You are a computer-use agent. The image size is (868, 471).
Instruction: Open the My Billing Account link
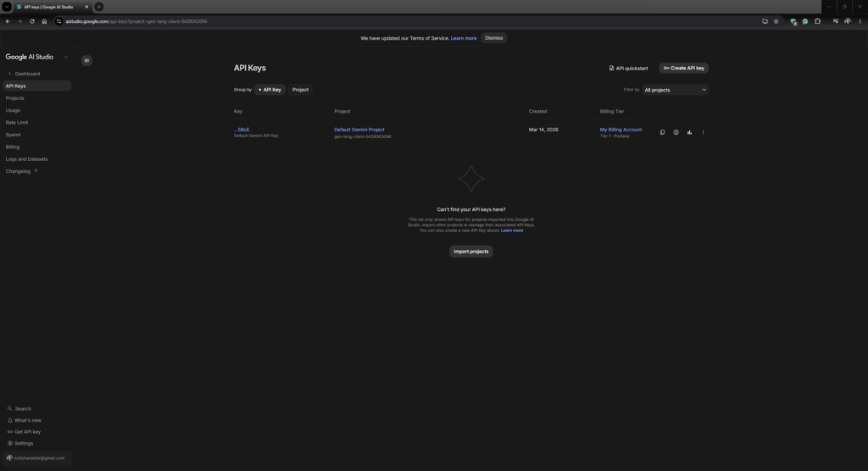pyautogui.click(x=620, y=130)
